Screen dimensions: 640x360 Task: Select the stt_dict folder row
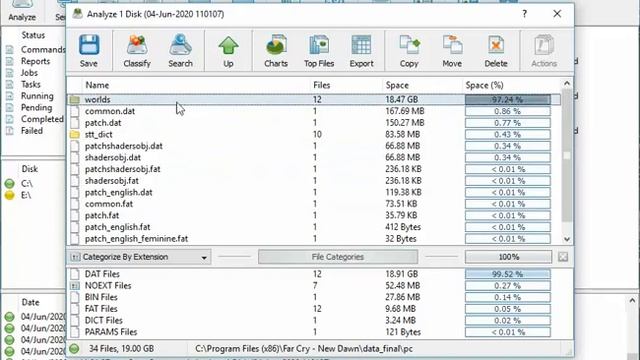click(313, 134)
